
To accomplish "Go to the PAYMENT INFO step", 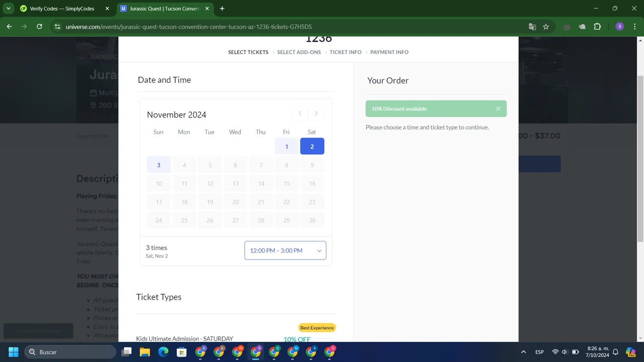I will click(389, 52).
